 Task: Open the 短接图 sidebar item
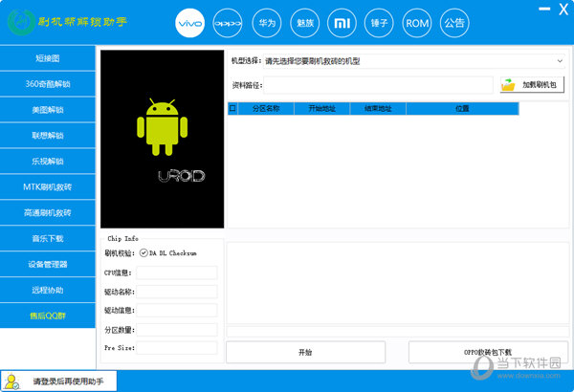pos(48,58)
